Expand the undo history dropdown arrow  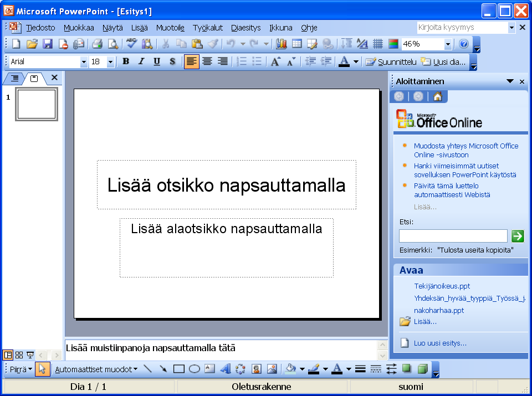[243, 44]
